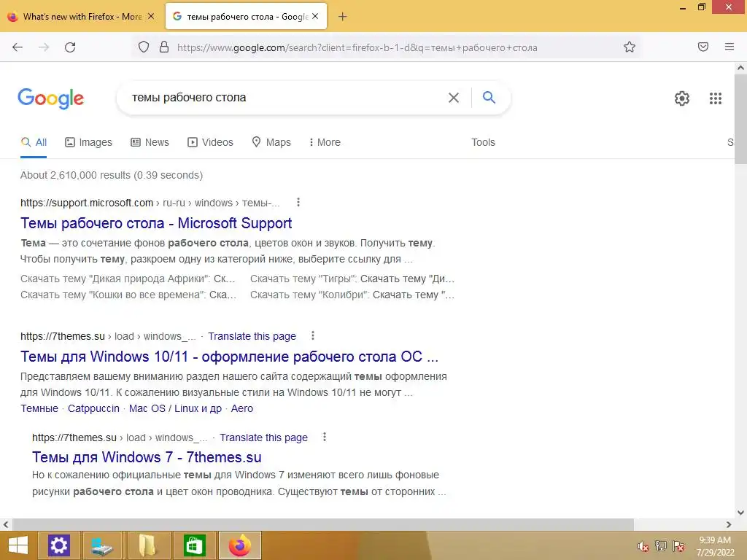Image resolution: width=747 pixels, height=560 pixels.
Task: Open the search Tools options
Action: (483, 142)
